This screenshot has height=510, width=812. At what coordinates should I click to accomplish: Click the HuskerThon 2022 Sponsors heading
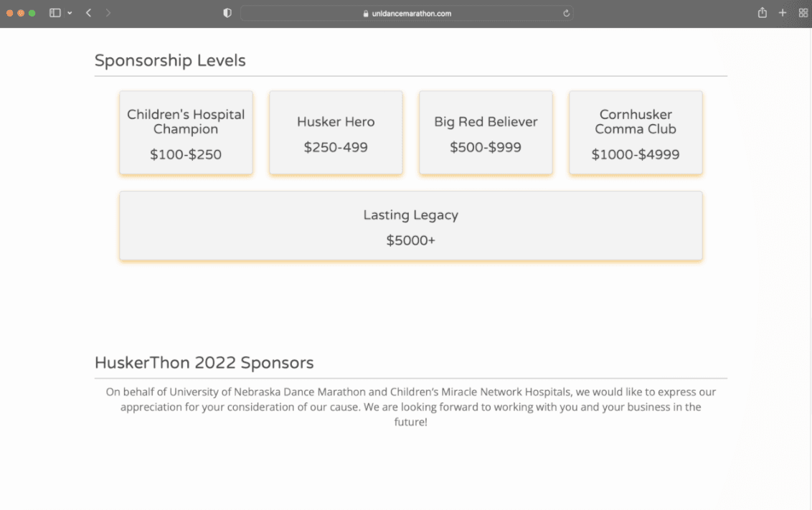[204, 362]
